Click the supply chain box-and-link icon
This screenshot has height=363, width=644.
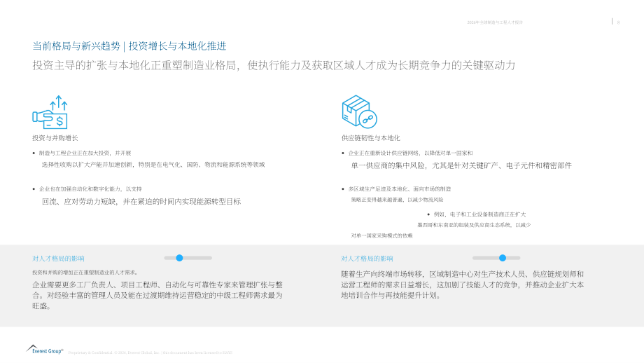[359, 112]
